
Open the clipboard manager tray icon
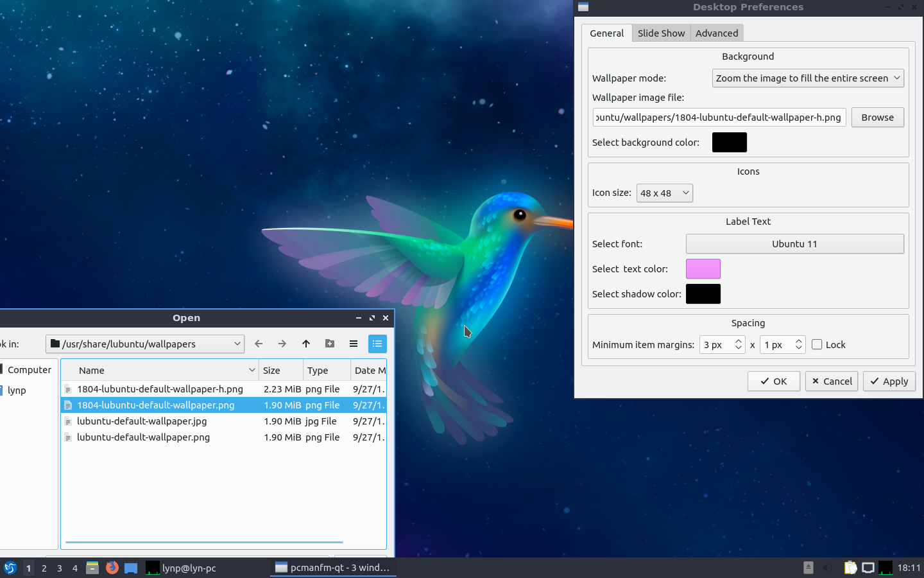[x=850, y=568]
